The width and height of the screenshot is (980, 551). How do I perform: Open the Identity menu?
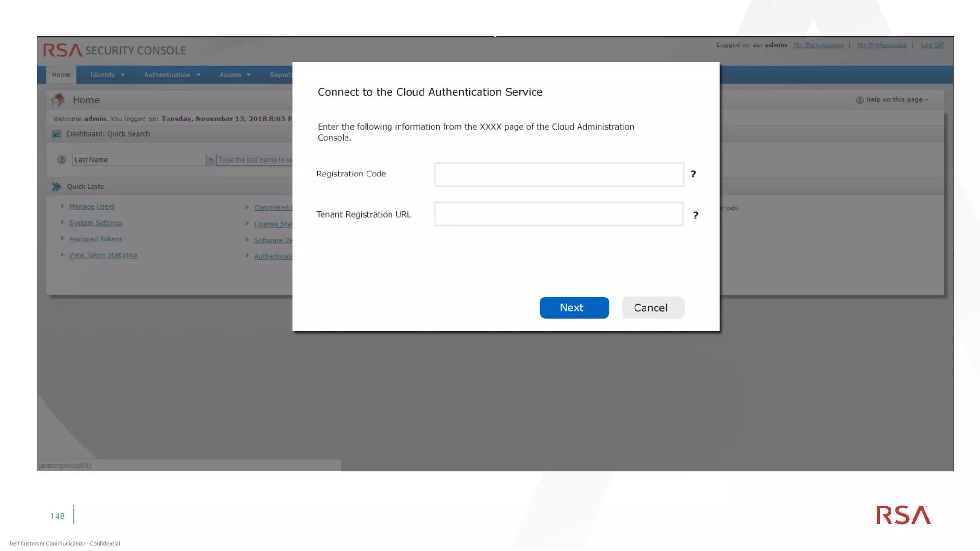107,75
